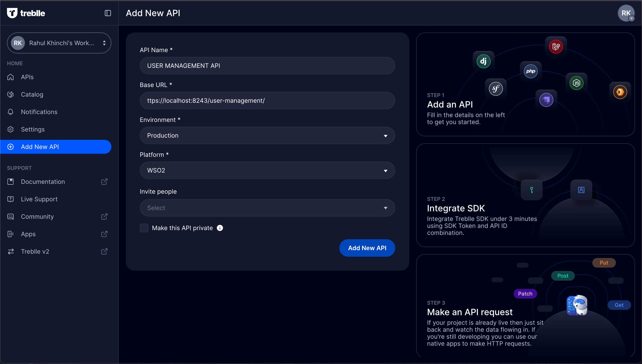Click Documentation external link arrow

tap(104, 182)
